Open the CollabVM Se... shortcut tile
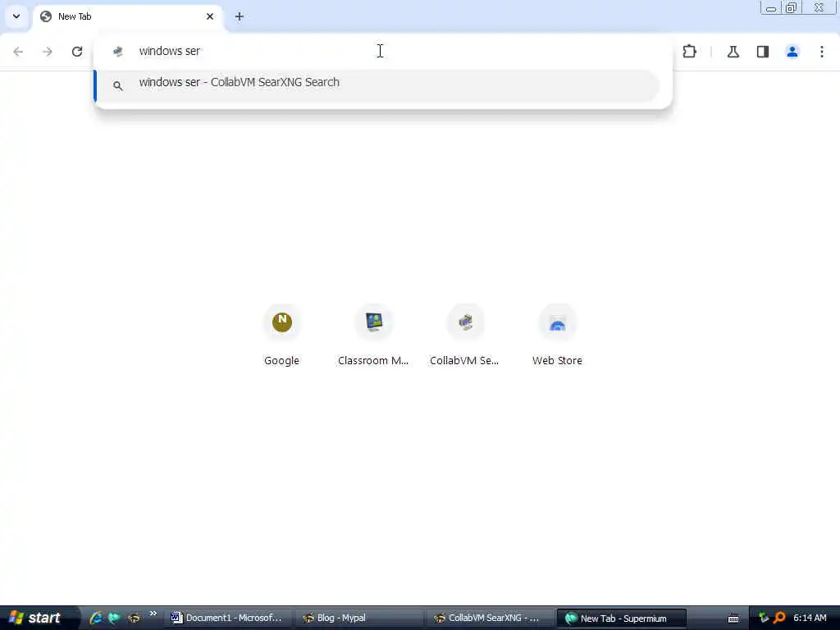This screenshot has width=840, height=630. (x=465, y=336)
